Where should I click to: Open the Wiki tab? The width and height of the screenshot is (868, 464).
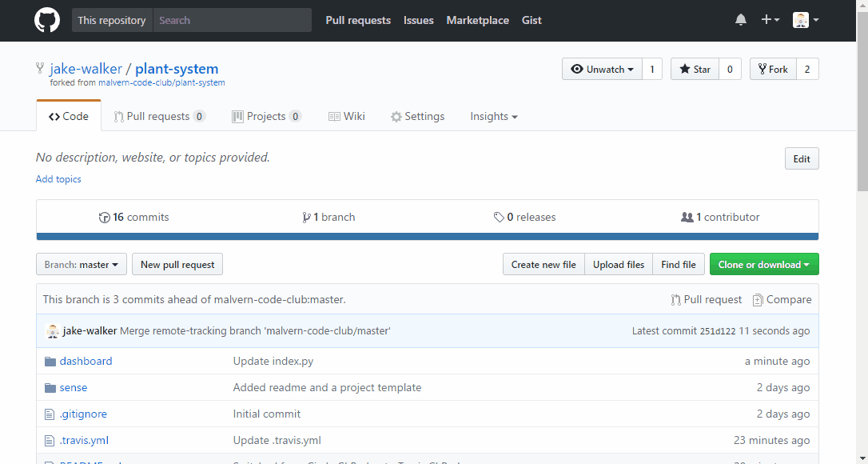pos(347,117)
